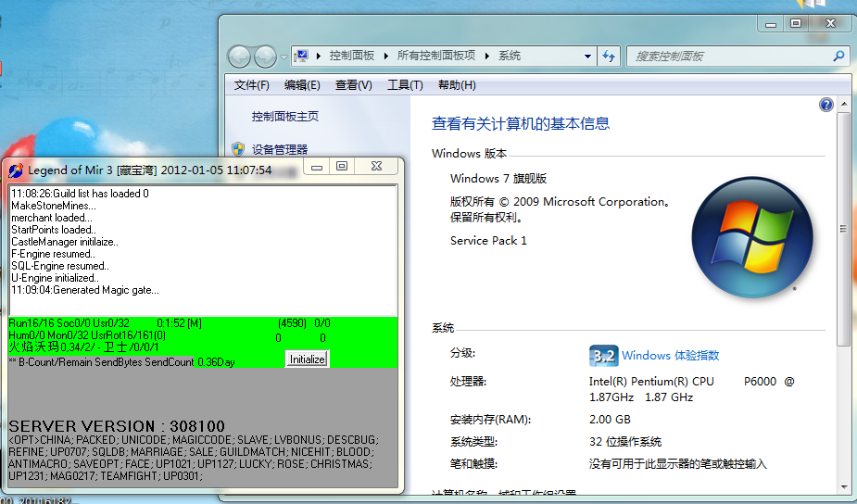This screenshot has height=504, width=857.
Task: Click the Initialize button in Legend of Mir
Action: click(307, 359)
